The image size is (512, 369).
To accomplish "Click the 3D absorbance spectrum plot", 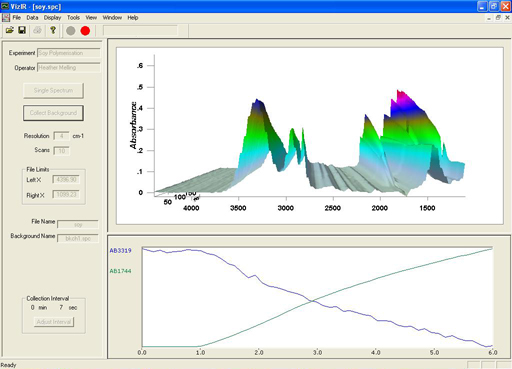I will (x=309, y=136).
